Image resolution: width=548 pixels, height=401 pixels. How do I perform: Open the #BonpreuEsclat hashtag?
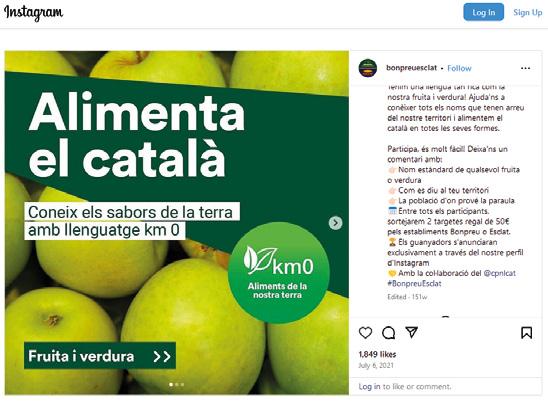(x=414, y=284)
